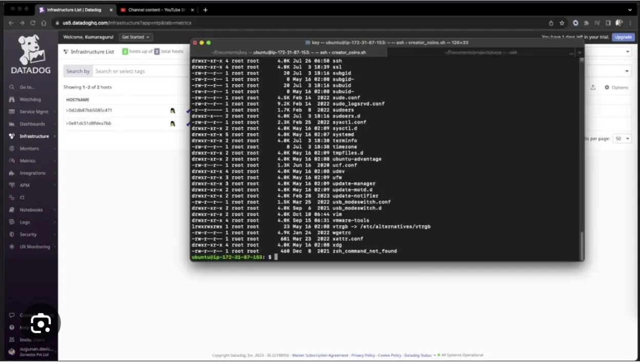
Task: Open the Infrastructure sidebar menu item
Action: click(x=32, y=136)
